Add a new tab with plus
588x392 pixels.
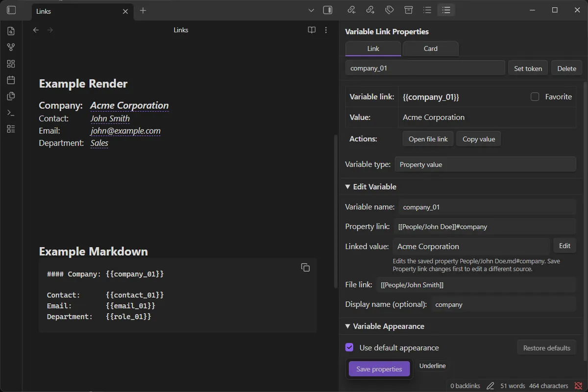(143, 10)
